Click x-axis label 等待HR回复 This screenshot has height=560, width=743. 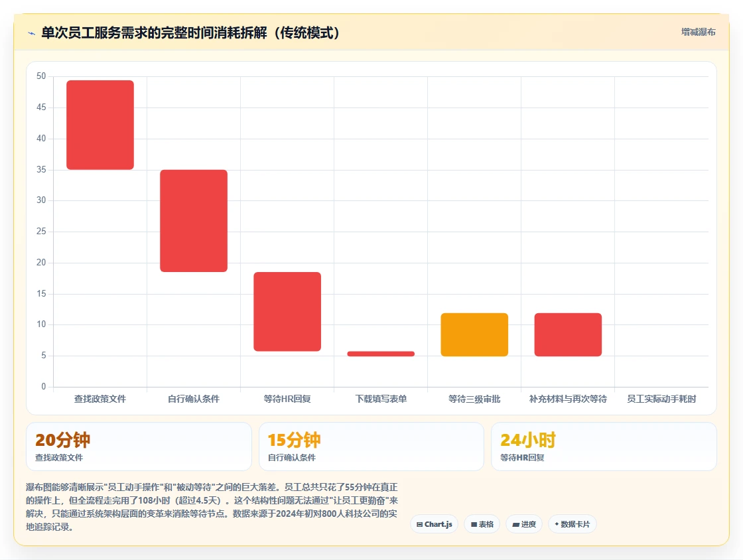tap(287, 399)
